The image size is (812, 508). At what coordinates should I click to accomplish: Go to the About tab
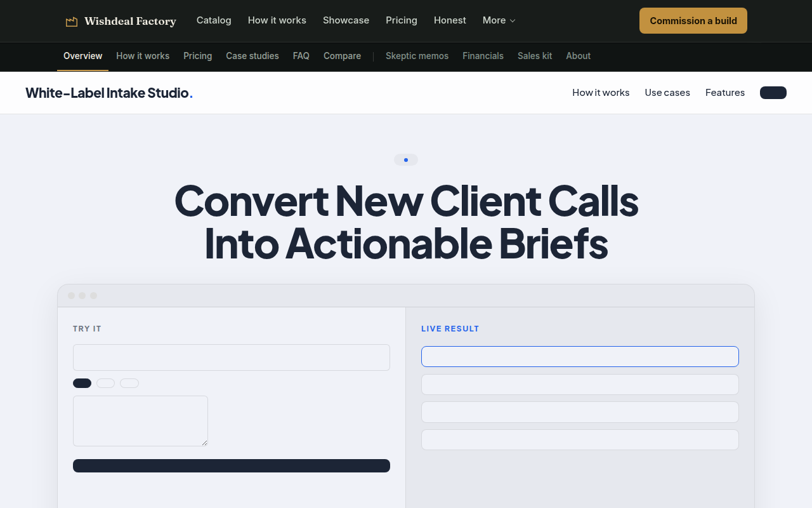click(x=579, y=56)
